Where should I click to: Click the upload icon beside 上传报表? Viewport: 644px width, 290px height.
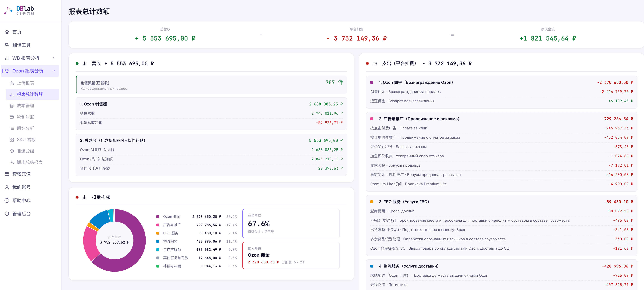12,83
